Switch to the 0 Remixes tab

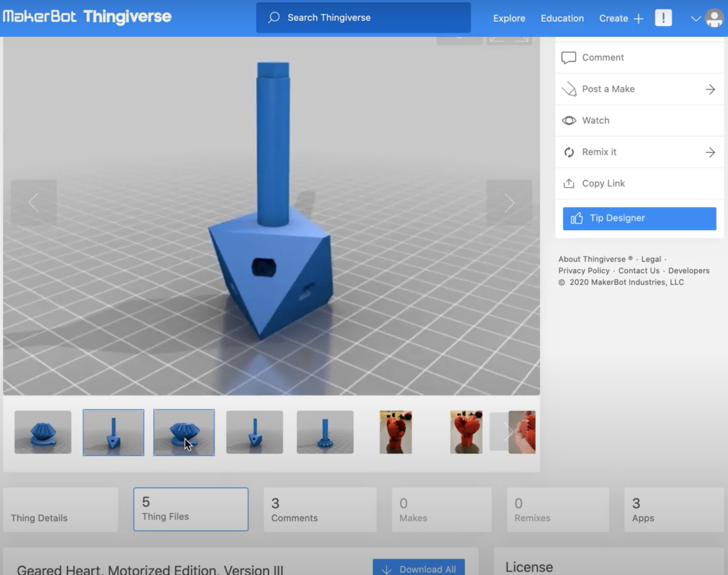(558, 510)
